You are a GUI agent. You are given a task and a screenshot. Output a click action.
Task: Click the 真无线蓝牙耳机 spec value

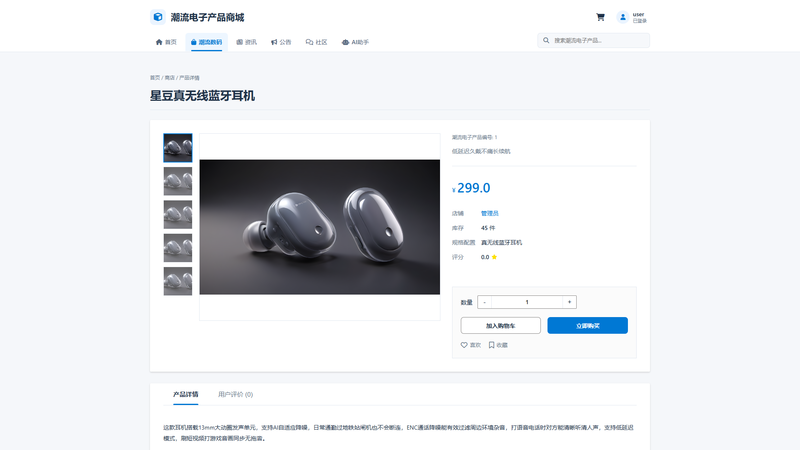(x=501, y=242)
